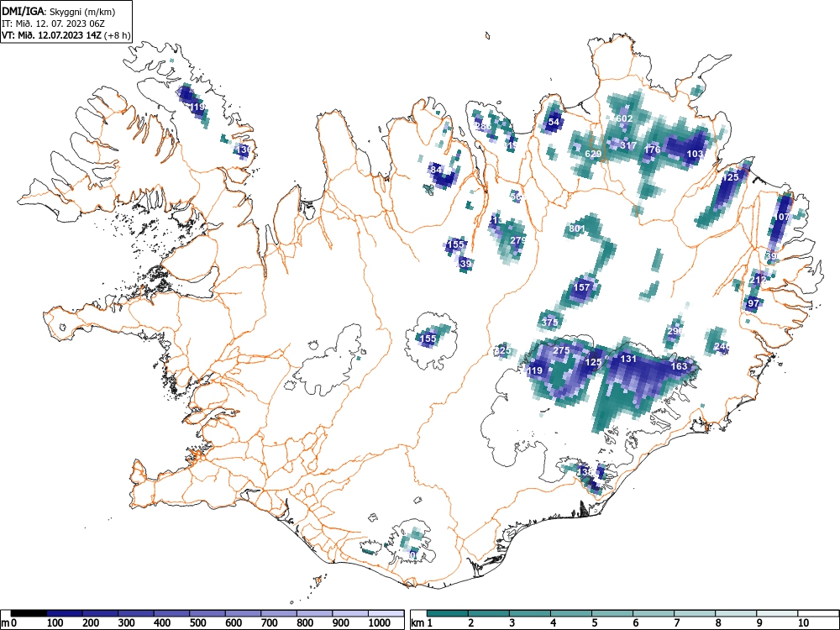Select the "275" visibility value on the map

click(561, 350)
